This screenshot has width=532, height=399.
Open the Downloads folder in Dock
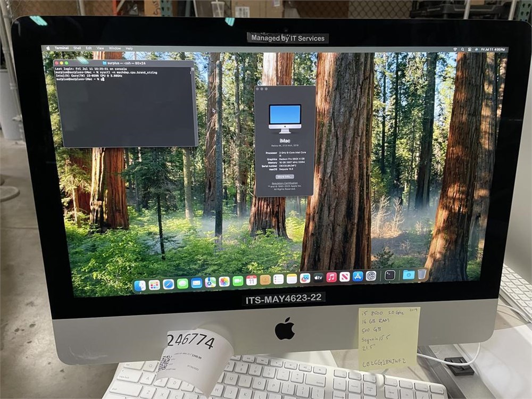coord(409,275)
